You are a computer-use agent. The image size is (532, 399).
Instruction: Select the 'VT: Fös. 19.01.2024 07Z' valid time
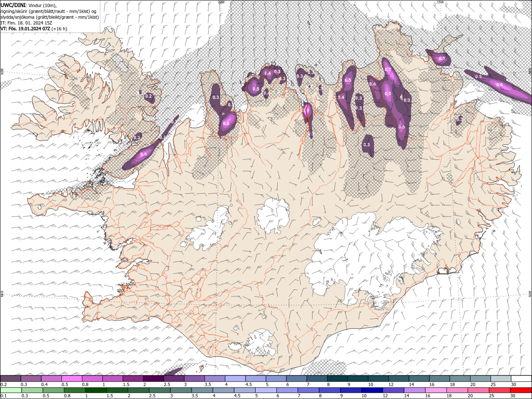[x=25, y=29]
